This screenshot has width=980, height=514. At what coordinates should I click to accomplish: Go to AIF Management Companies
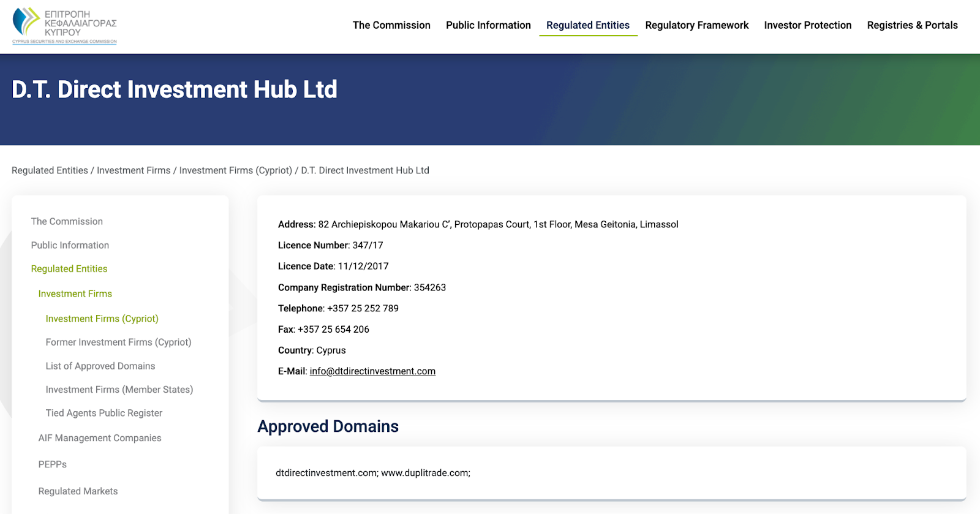100,438
